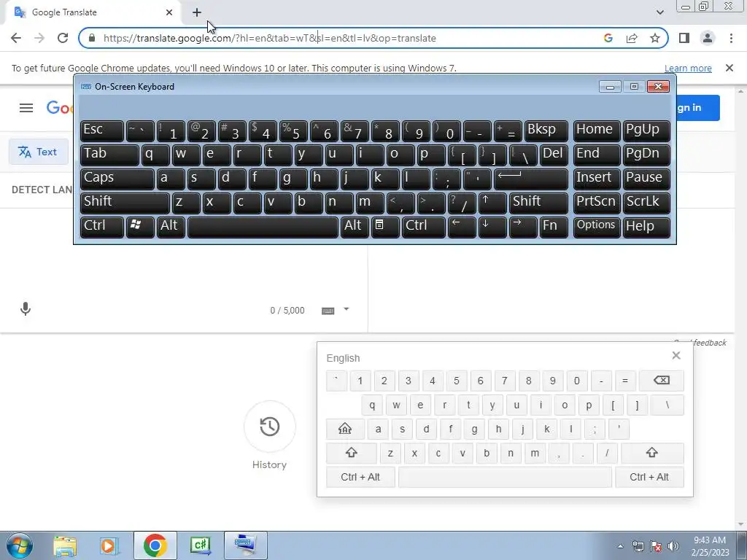Toggle the virtual keyboard icon in Translate
The height and width of the screenshot is (560, 747).
[328, 311]
